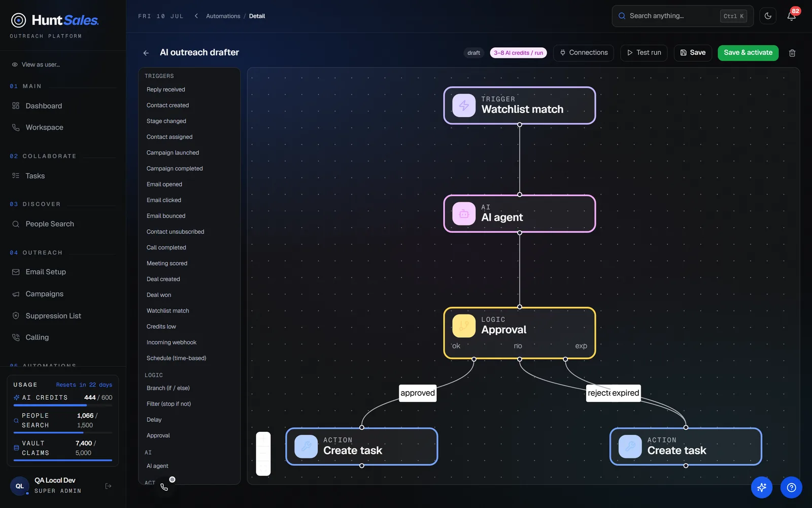Click Approval logic node branch icon

coord(464,326)
